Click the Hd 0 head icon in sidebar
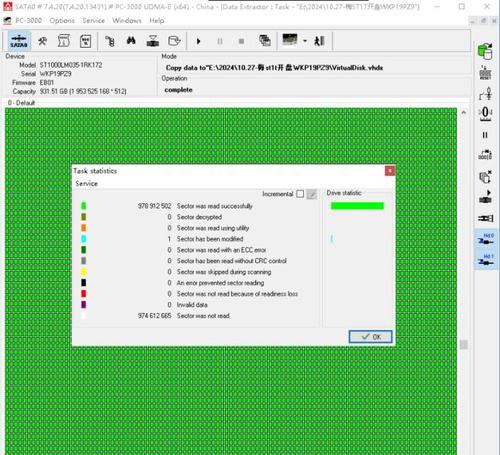 tap(486, 239)
